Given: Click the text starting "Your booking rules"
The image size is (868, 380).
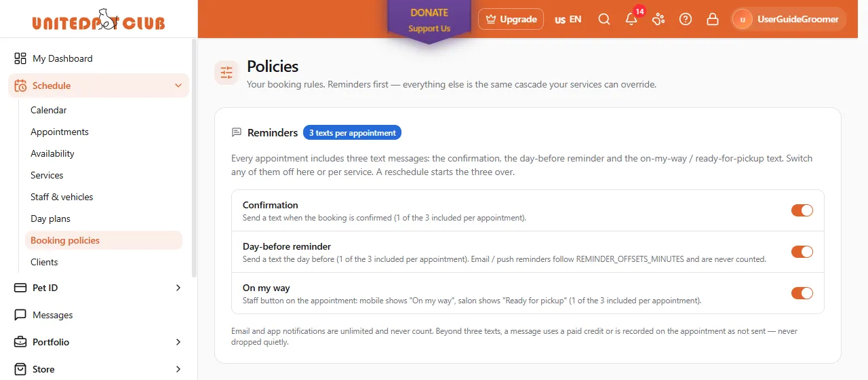Looking at the screenshot, I should point(452,85).
